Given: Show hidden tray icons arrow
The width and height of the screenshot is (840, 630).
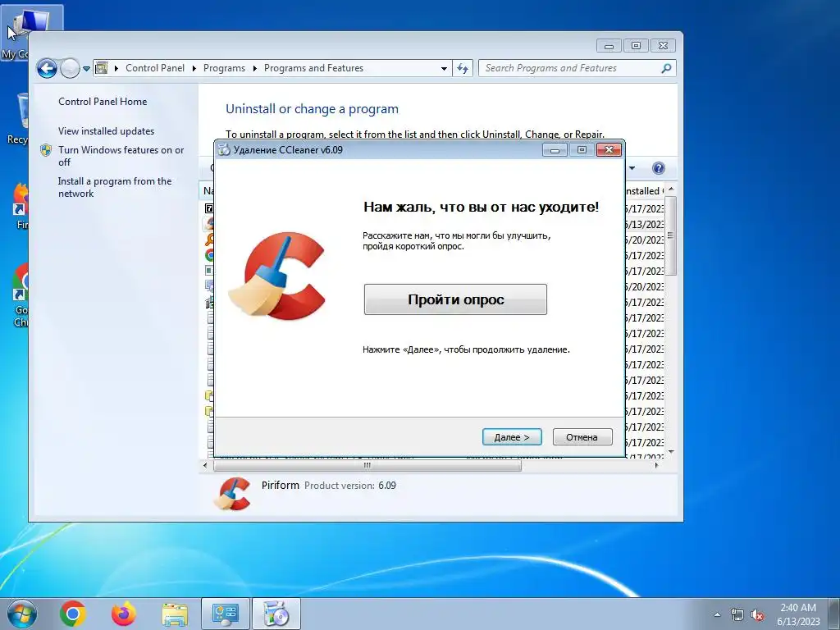Looking at the screenshot, I should [717, 614].
